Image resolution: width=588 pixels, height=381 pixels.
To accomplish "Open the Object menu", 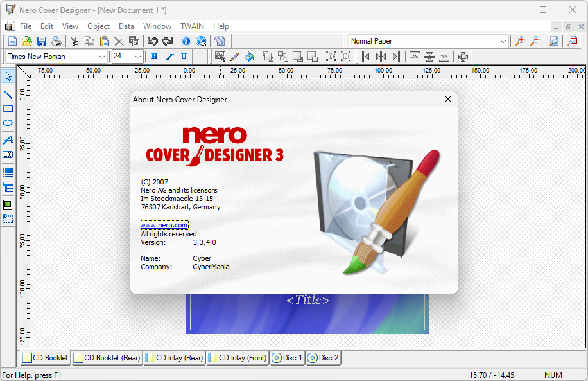I will click(98, 26).
